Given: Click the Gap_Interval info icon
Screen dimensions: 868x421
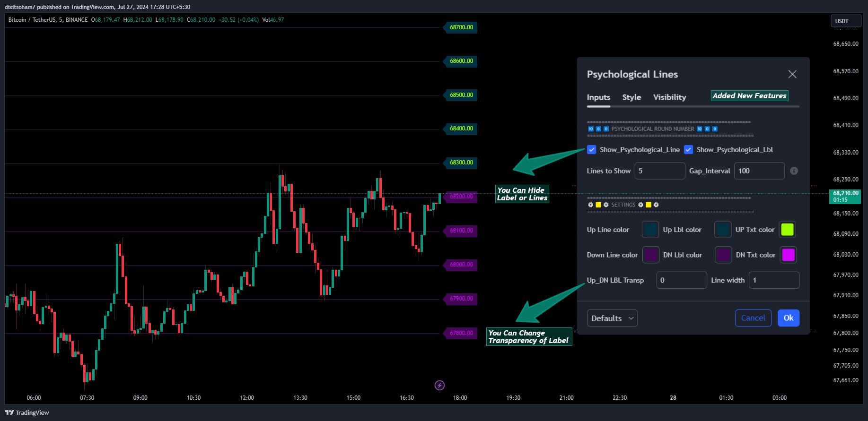Looking at the screenshot, I should pyautogui.click(x=794, y=171).
